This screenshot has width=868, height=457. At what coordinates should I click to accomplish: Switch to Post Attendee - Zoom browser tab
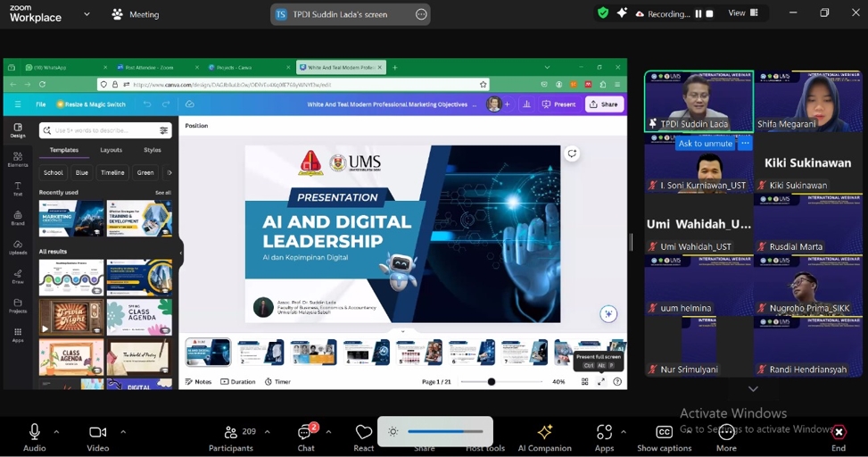(157, 68)
